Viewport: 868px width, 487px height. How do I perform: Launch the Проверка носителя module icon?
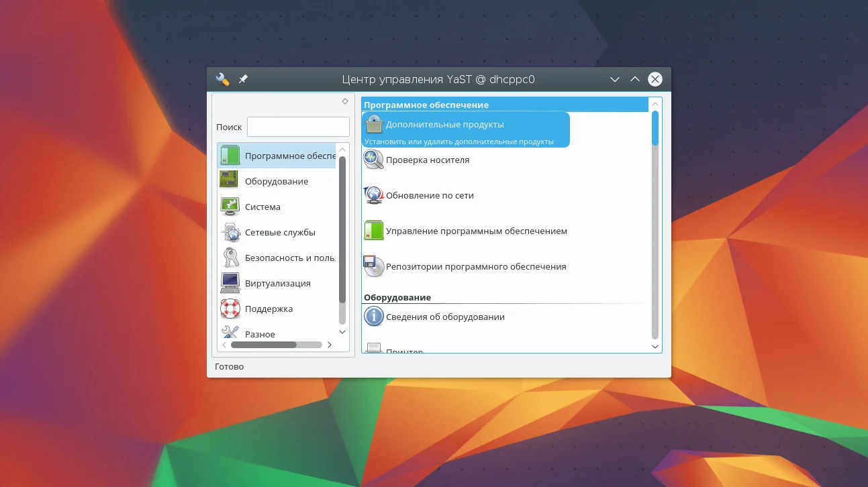pyautogui.click(x=374, y=160)
